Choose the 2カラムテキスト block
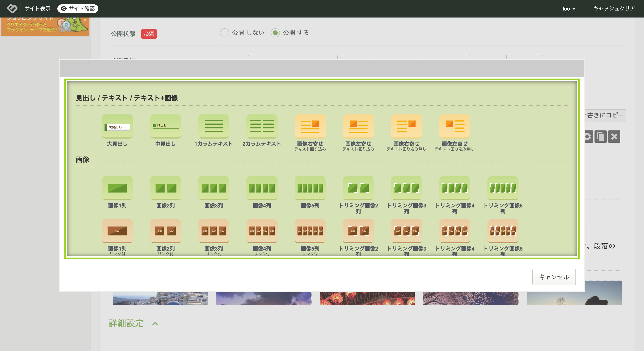Viewport: 644px width, 351px height. coord(262,126)
